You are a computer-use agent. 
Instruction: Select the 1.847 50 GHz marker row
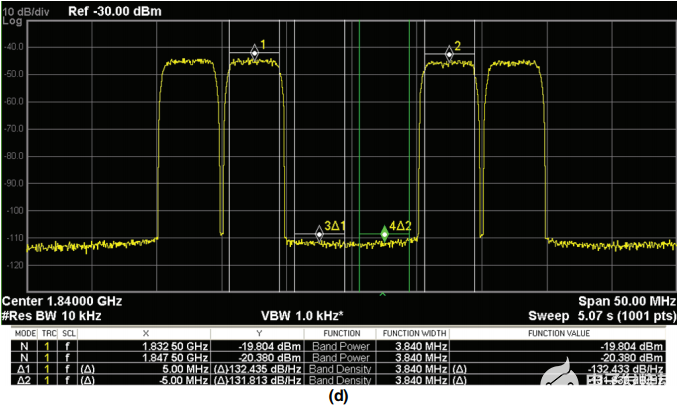pyautogui.click(x=338, y=357)
